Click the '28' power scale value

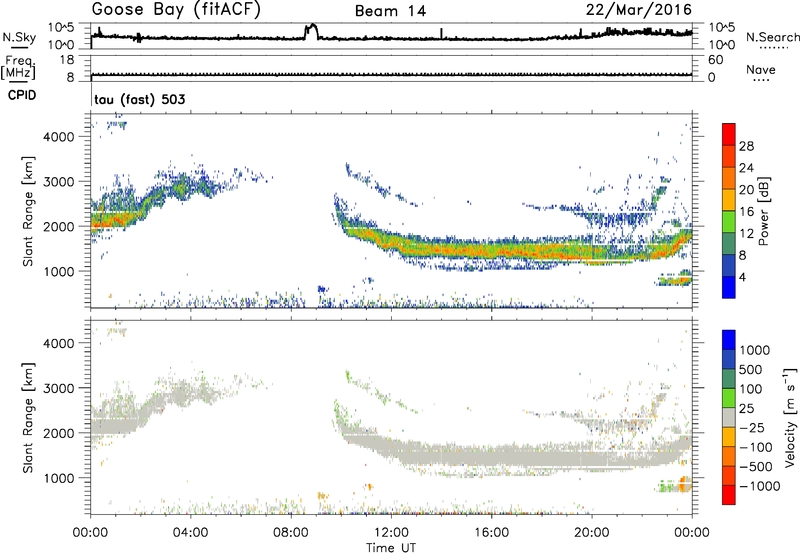click(746, 146)
